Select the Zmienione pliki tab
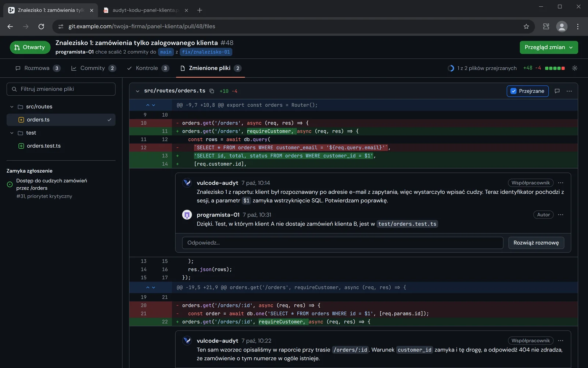 211,68
